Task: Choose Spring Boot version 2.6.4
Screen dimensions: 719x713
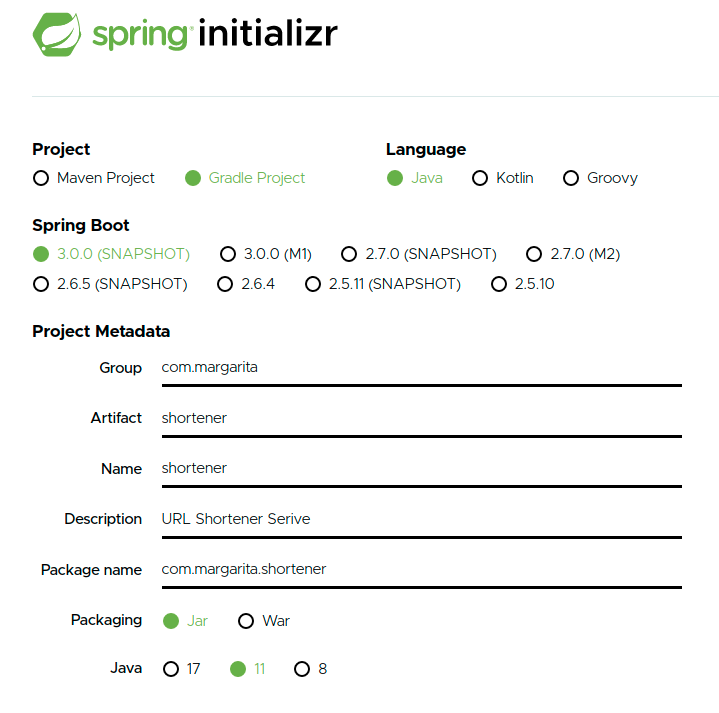Action: (x=225, y=285)
